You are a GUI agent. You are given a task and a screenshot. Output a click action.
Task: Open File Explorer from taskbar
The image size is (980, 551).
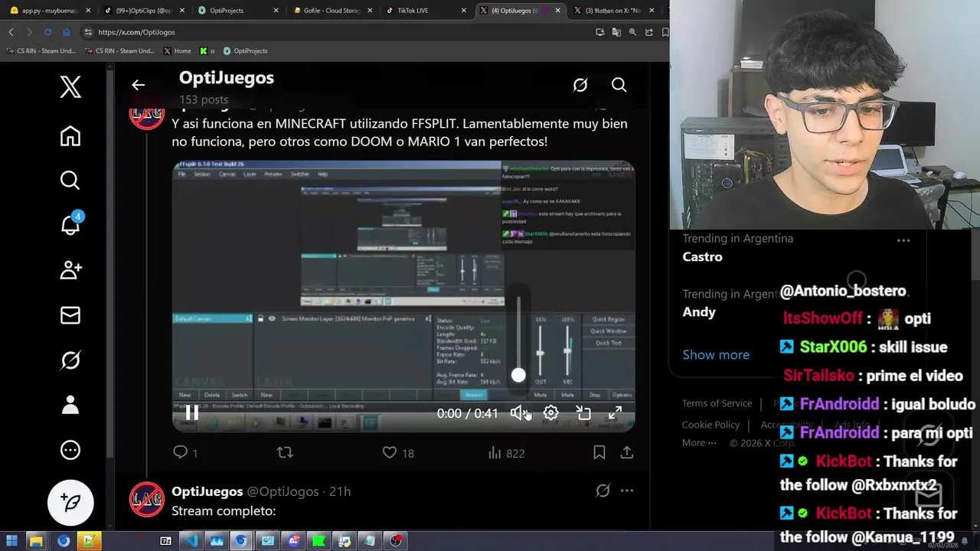[x=36, y=541]
